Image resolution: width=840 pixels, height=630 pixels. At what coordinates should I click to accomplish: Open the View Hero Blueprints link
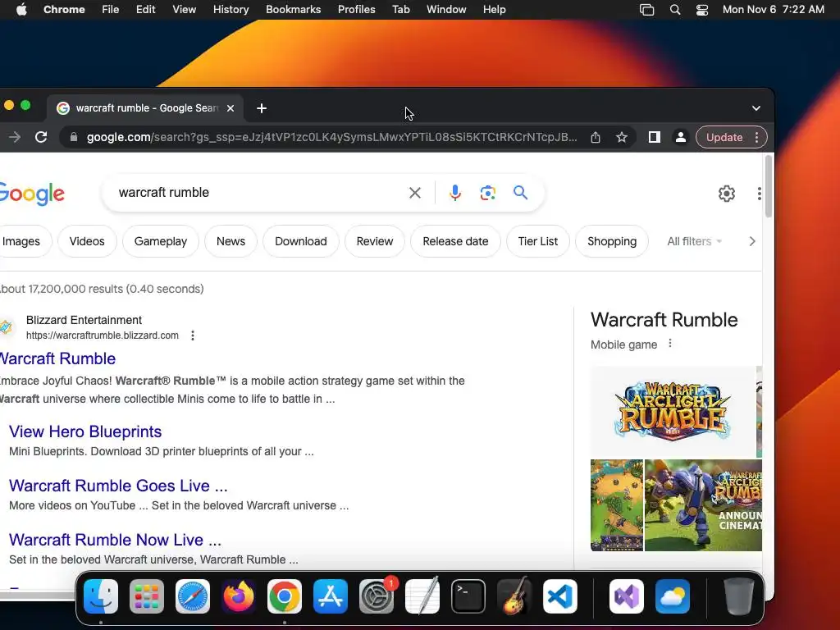[85, 431]
